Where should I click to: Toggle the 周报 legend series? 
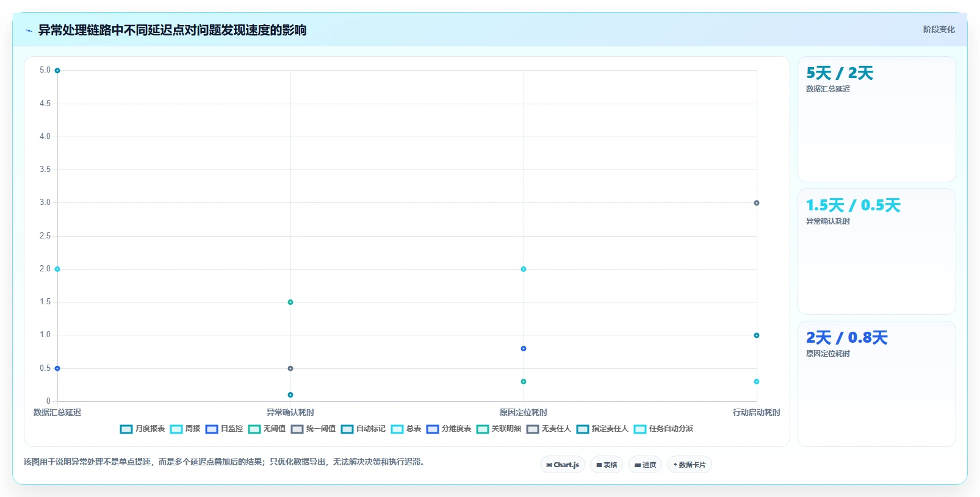coord(186,429)
